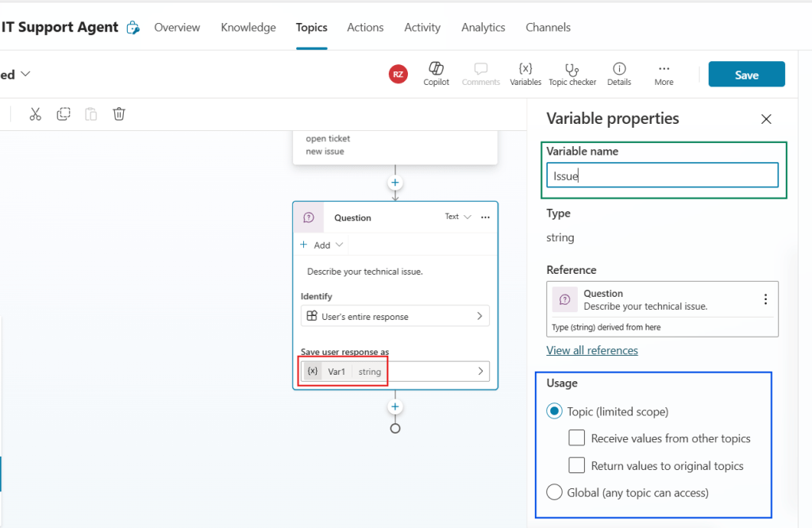Cut the selected node
Image resolution: width=812 pixels, height=528 pixels.
click(x=35, y=114)
